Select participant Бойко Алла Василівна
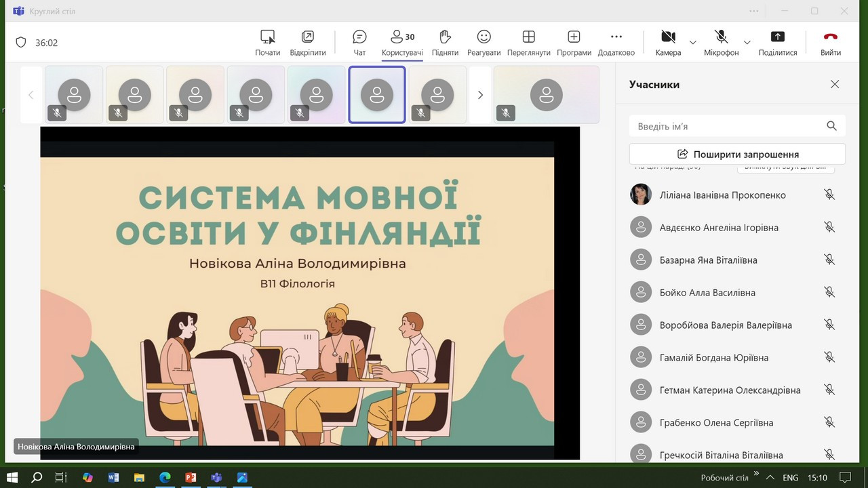Image resolution: width=868 pixels, height=488 pixels. [x=707, y=293]
